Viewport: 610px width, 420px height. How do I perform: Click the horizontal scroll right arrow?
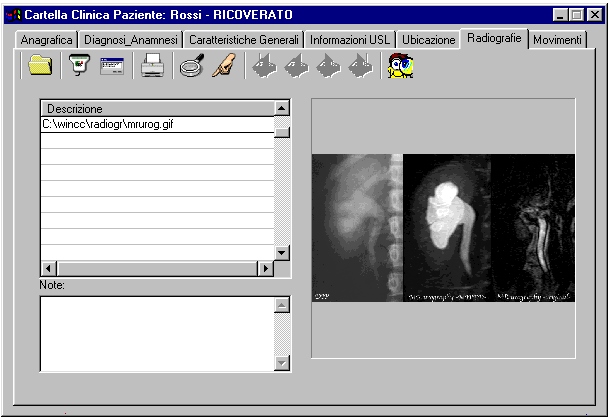click(266, 268)
